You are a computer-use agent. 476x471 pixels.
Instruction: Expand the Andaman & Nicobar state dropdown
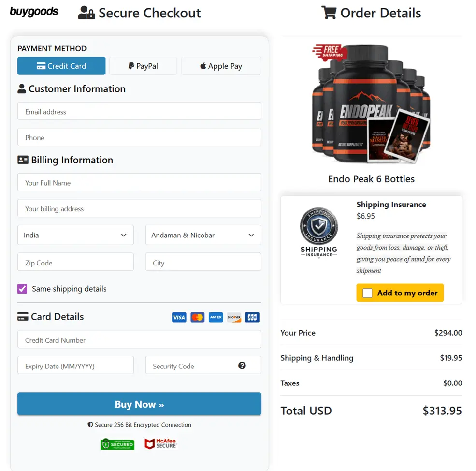pyautogui.click(x=203, y=235)
